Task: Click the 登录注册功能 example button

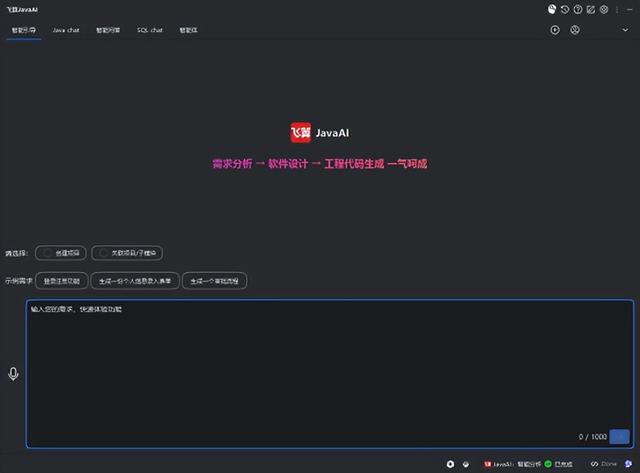Action: [x=62, y=281]
